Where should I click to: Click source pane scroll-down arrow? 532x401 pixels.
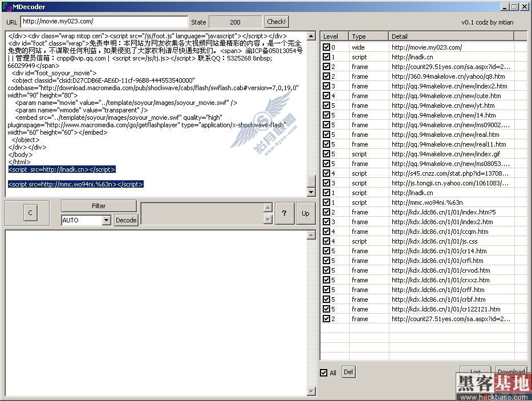311,192
